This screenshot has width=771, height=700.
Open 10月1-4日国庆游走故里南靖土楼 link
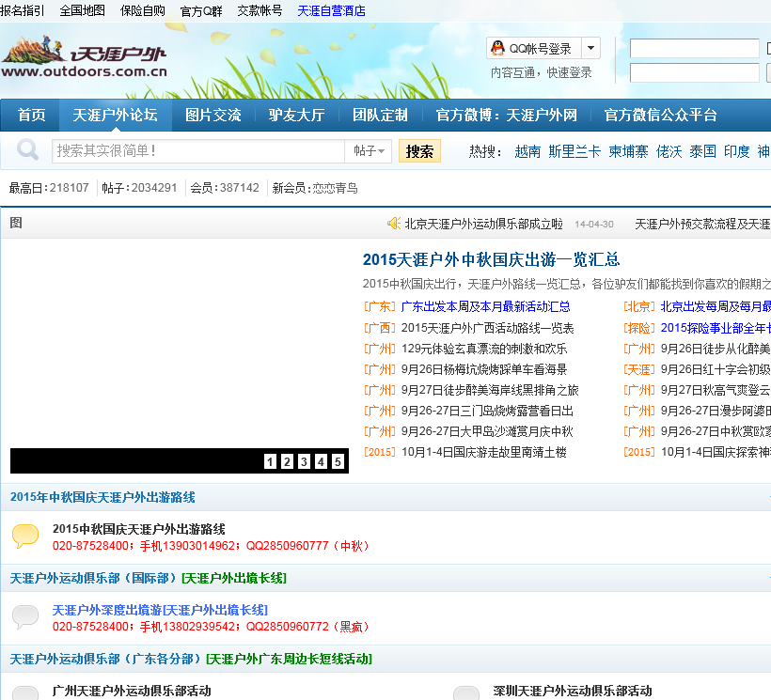pyautogui.click(x=484, y=452)
